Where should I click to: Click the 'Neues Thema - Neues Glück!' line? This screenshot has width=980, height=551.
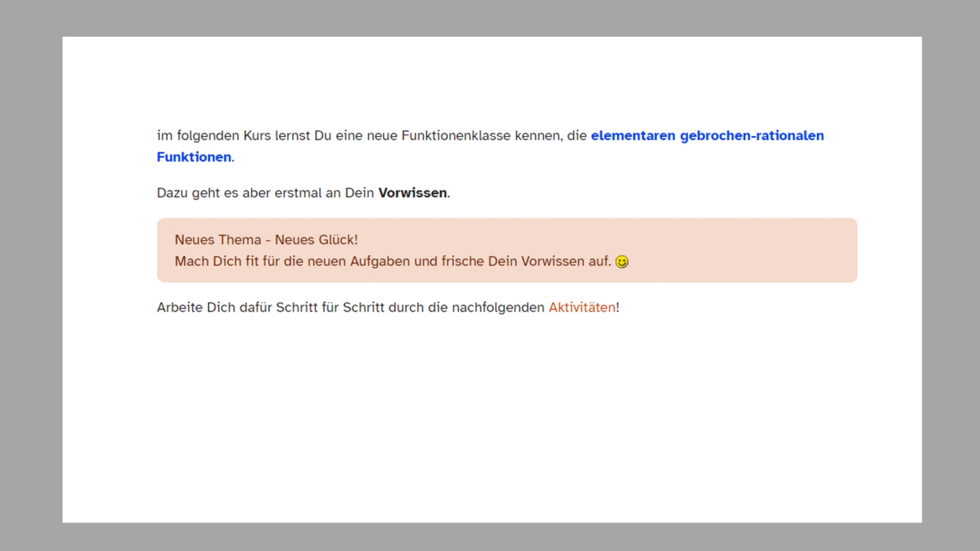(265, 240)
